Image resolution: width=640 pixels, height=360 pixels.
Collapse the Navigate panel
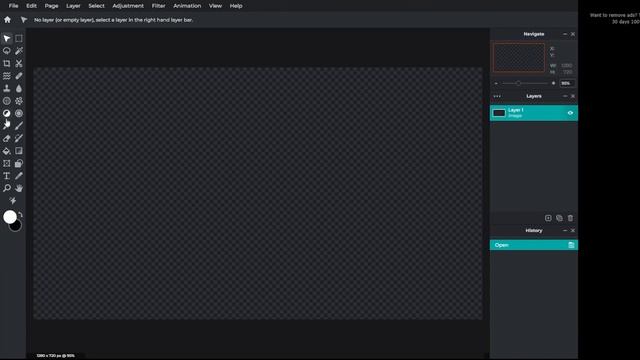[565, 34]
